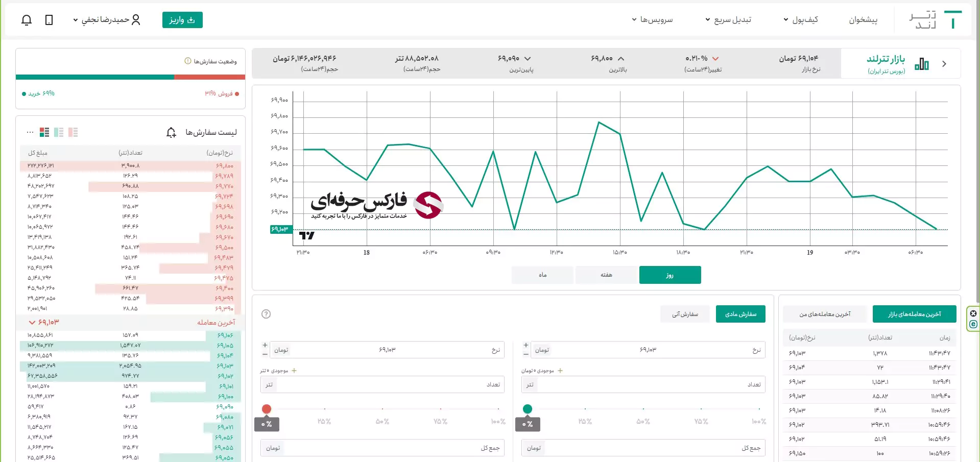Show buy-only order book view

(59, 132)
